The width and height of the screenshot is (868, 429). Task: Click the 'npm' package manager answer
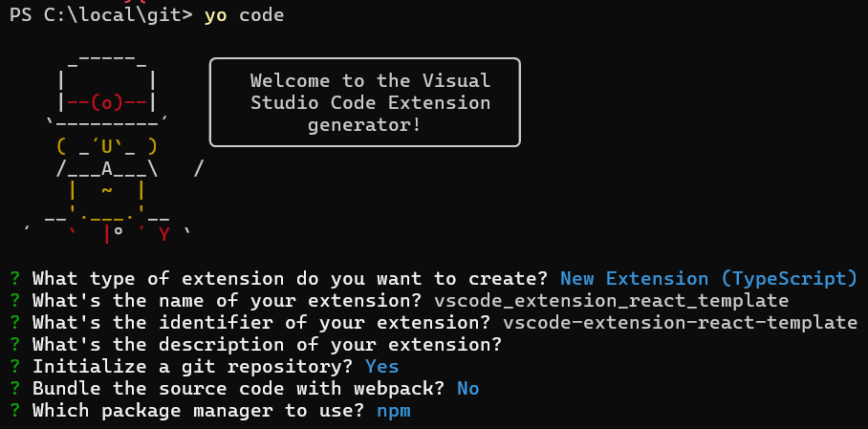pyautogui.click(x=394, y=411)
